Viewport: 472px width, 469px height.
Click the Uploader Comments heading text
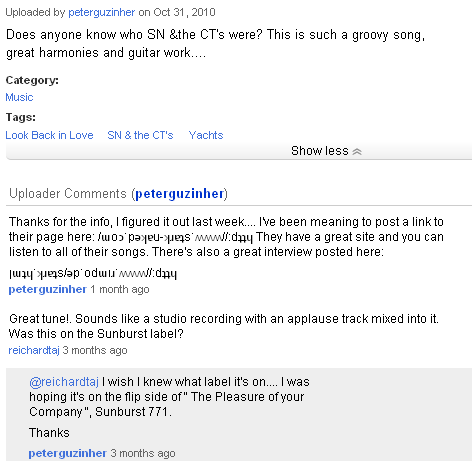click(x=68, y=194)
